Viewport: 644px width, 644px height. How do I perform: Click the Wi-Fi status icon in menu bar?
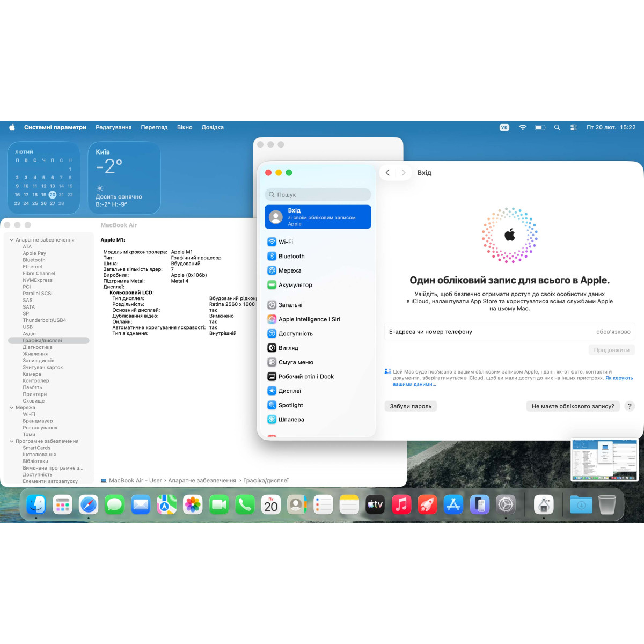[523, 127]
